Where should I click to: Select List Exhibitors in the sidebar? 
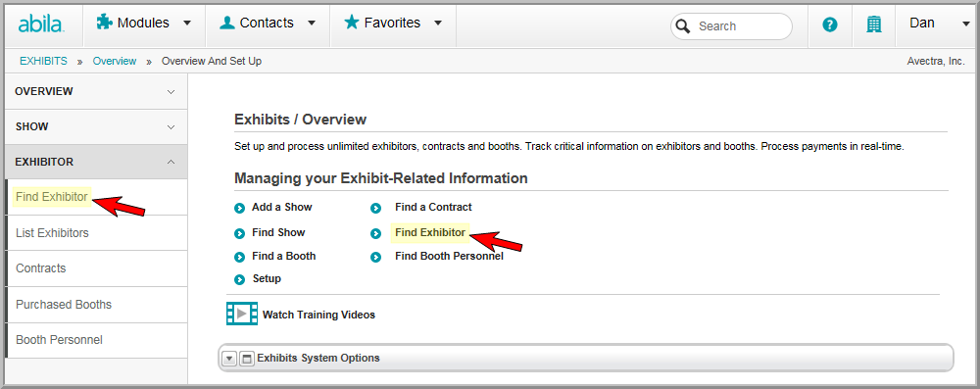(96, 233)
